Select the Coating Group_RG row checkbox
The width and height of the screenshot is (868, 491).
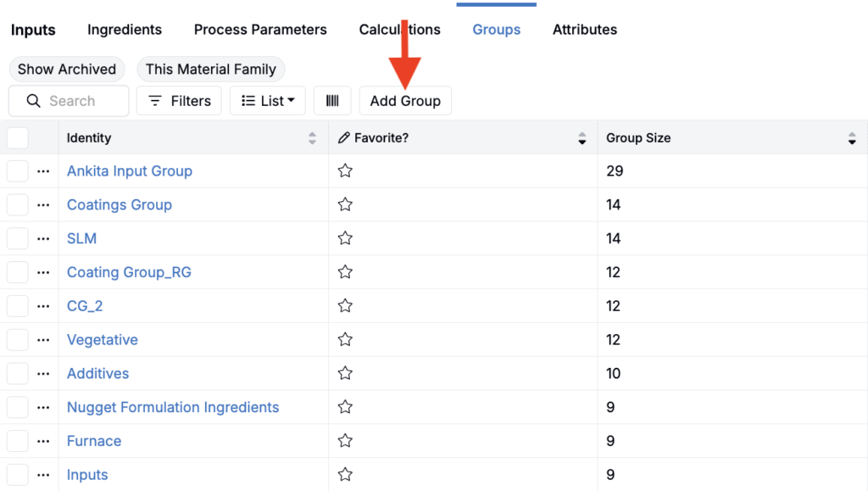pyautogui.click(x=18, y=272)
